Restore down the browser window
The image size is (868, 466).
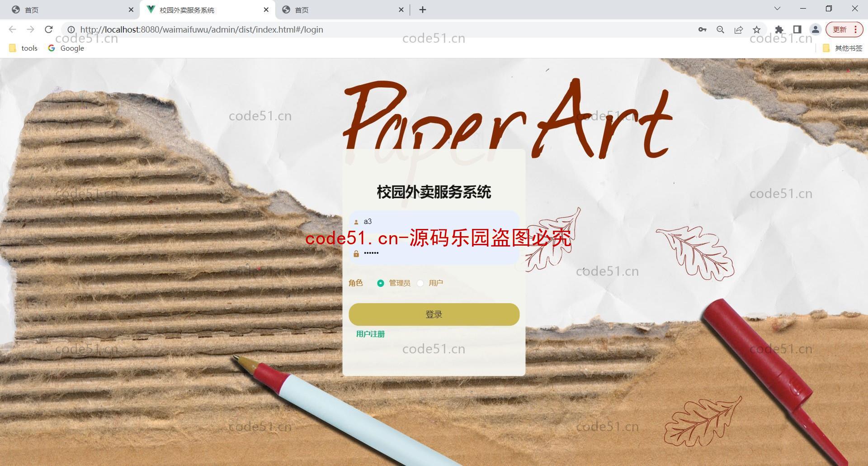[829, 9]
